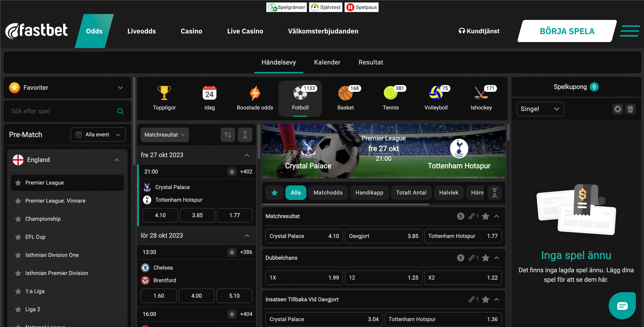Open the Casino nav item
The width and height of the screenshot is (644, 327).
click(x=192, y=31)
